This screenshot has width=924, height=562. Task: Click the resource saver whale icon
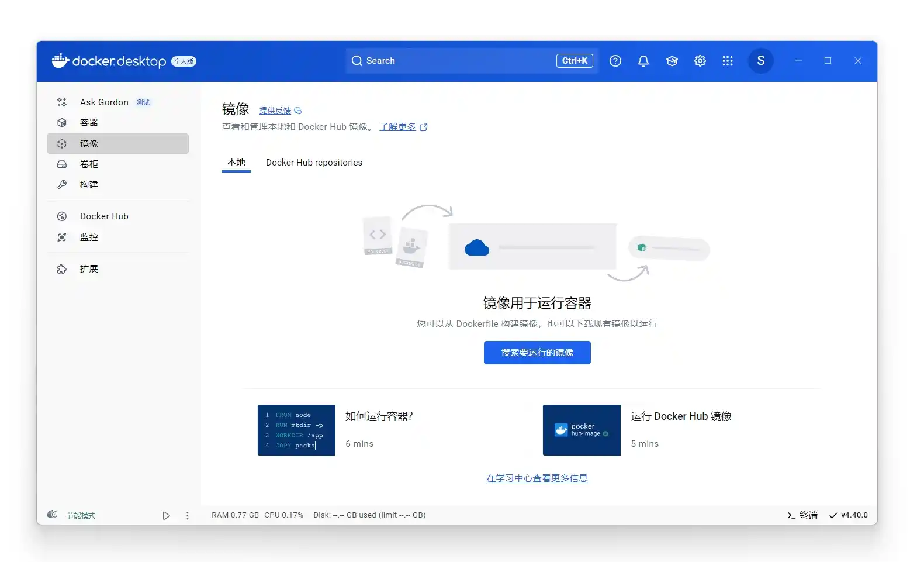tap(53, 515)
